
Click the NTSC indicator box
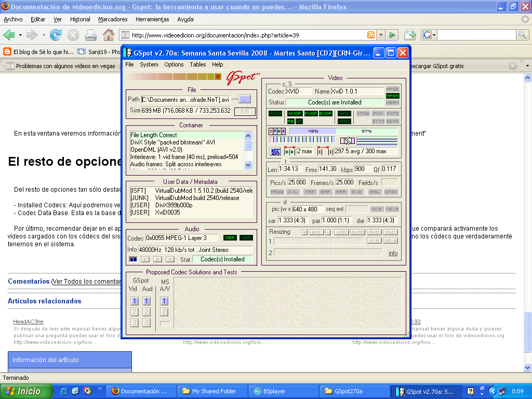tap(391, 192)
